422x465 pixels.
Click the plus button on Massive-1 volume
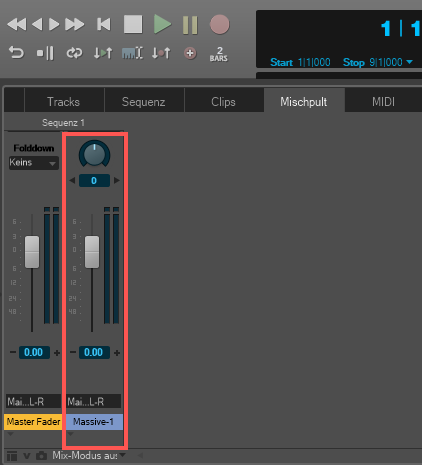pyautogui.click(x=117, y=353)
